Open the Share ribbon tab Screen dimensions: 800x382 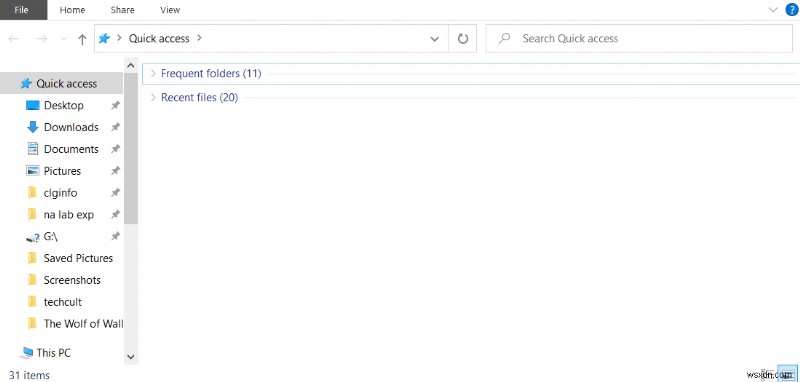[122, 10]
